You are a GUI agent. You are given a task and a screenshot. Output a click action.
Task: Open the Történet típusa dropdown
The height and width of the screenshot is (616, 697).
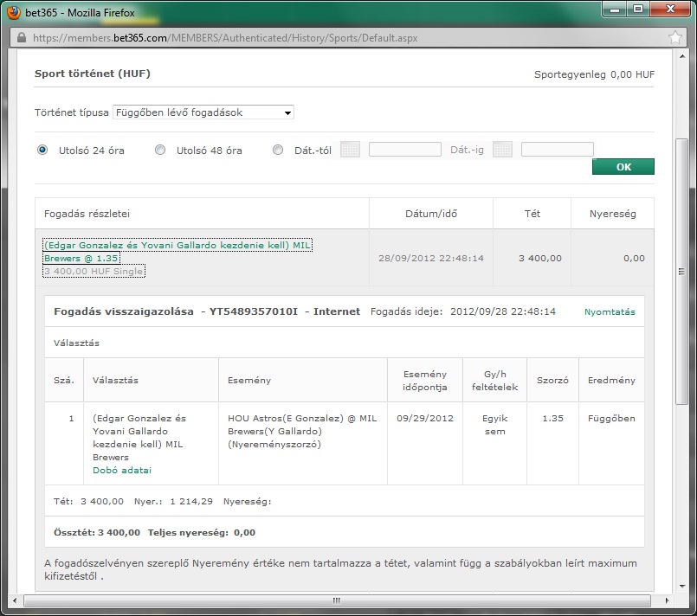coord(203,112)
